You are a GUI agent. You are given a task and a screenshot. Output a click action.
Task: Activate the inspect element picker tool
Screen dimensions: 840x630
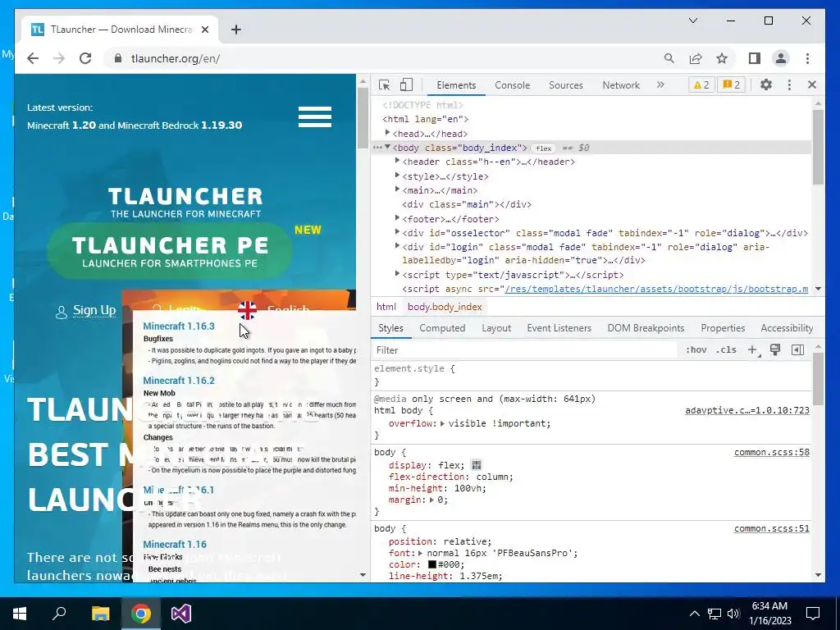384,85
